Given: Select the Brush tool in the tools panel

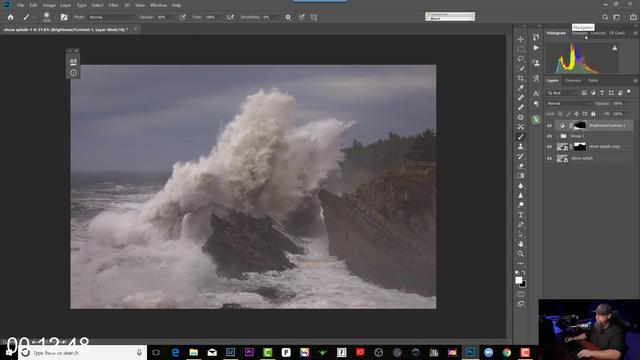Looking at the screenshot, I should [x=520, y=137].
